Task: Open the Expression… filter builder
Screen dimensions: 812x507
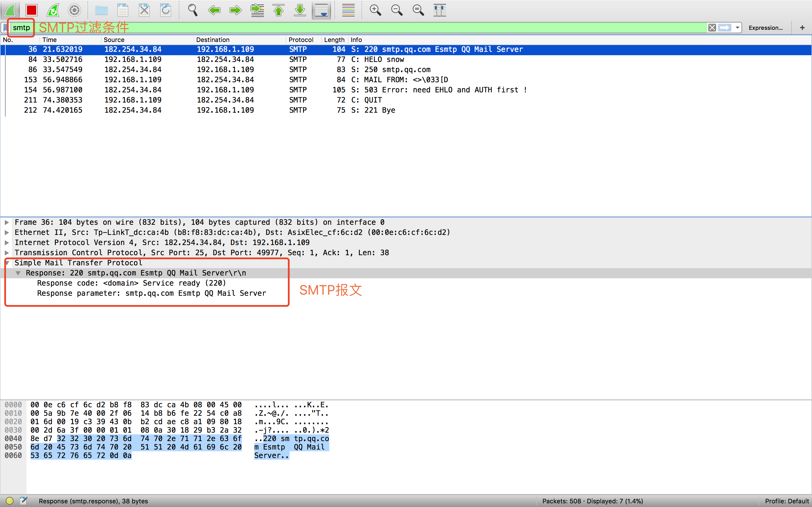Action: (x=765, y=28)
